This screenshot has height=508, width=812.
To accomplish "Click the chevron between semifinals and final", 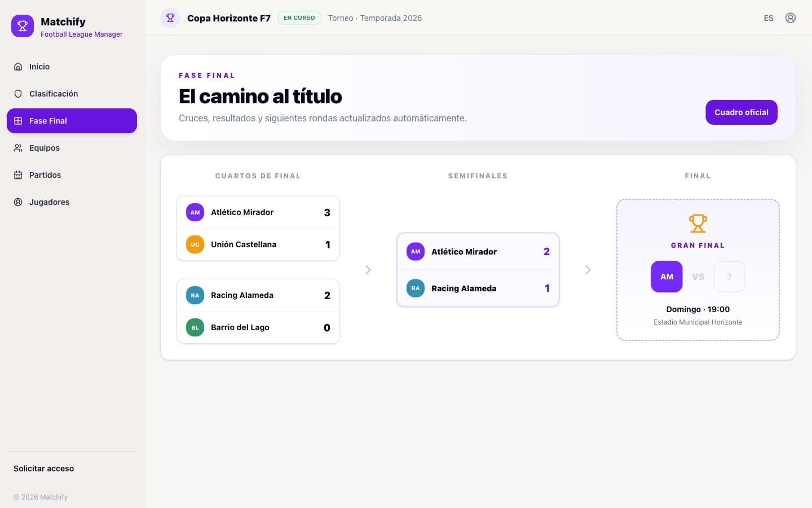I will [x=588, y=270].
